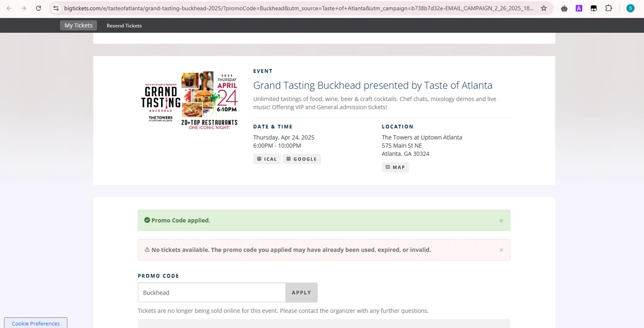Go back to the previous page
The width and height of the screenshot is (644, 328).
point(9,8)
